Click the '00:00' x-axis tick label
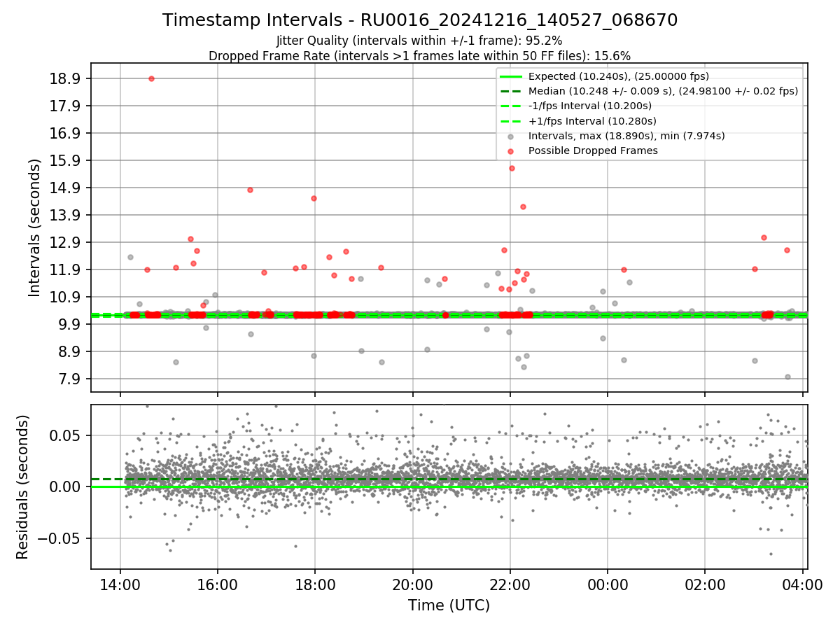The image size is (840, 630). point(608,584)
